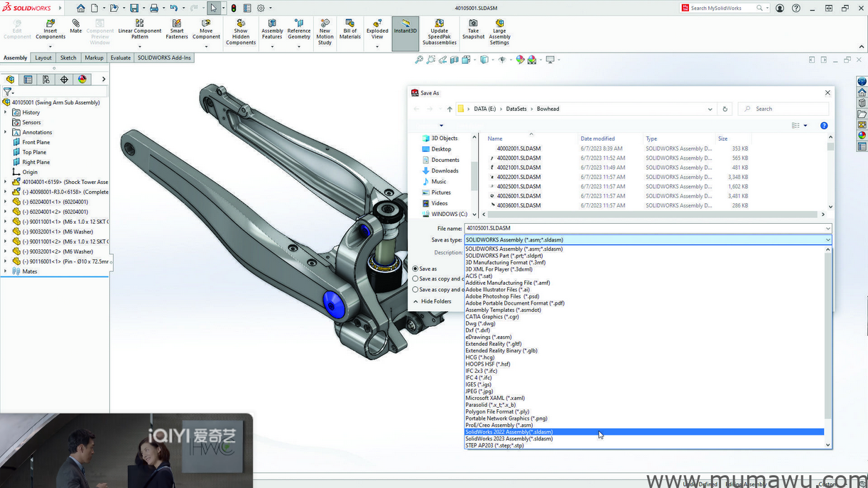
Task: Click the Refresh button in Save As dialog
Action: (725, 109)
